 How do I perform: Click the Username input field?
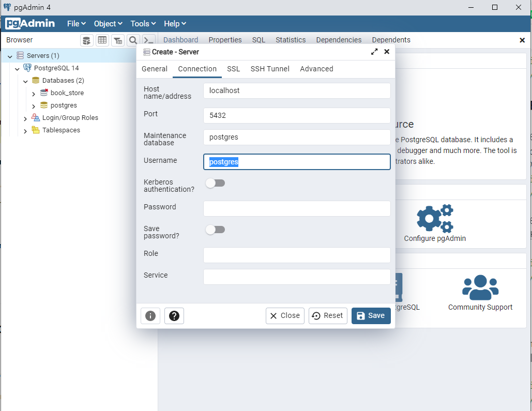pyautogui.click(x=297, y=162)
